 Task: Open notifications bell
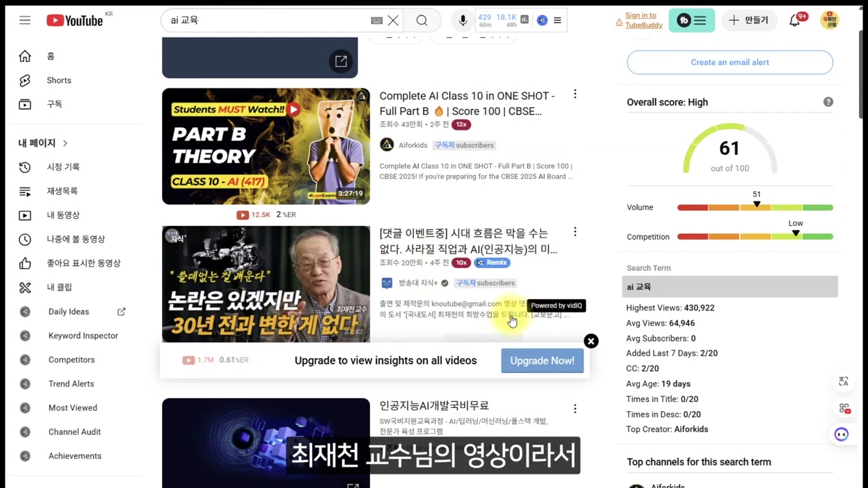tap(795, 21)
